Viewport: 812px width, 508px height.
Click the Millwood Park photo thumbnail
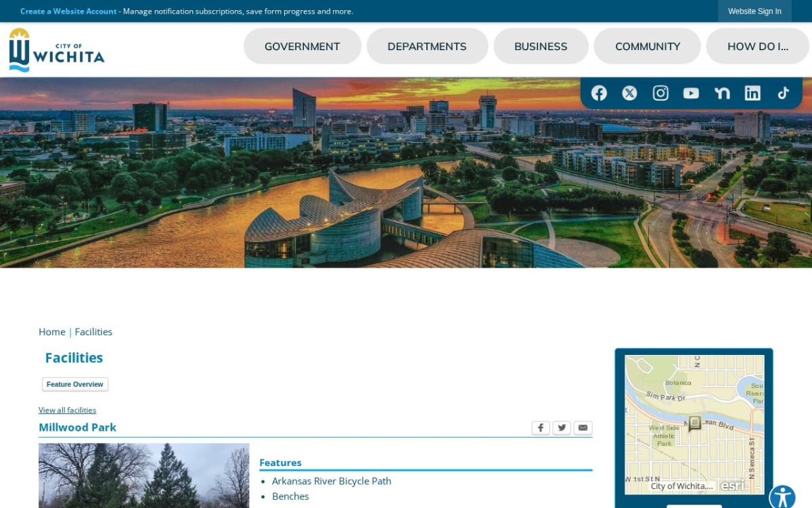[x=144, y=475]
